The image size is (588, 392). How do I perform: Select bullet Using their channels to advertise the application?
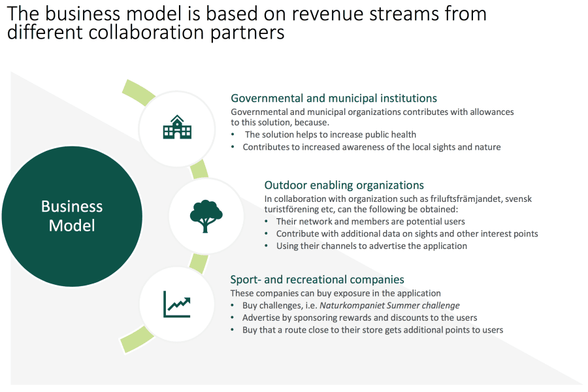pyautogui.click(x=372, y=246)
